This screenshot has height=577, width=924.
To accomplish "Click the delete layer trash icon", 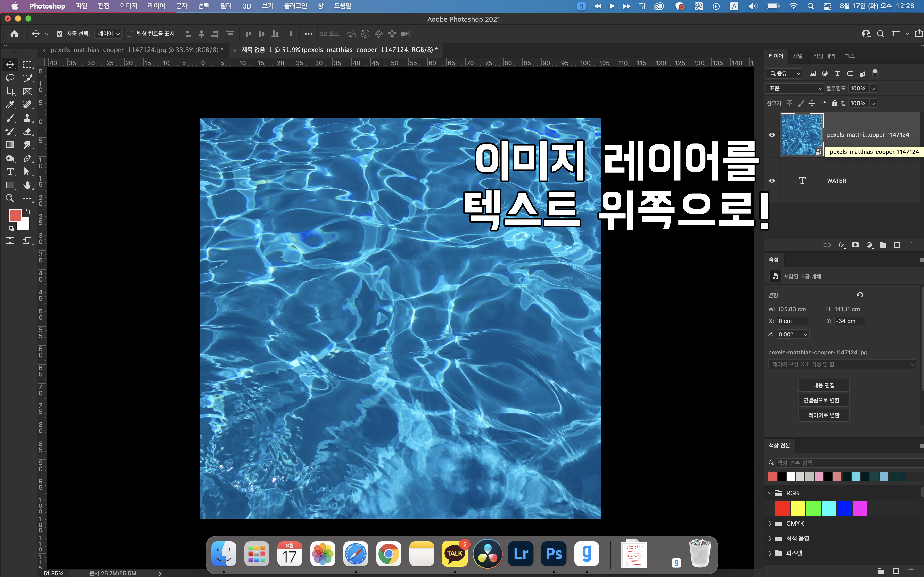I will click(x=911, y=245).
